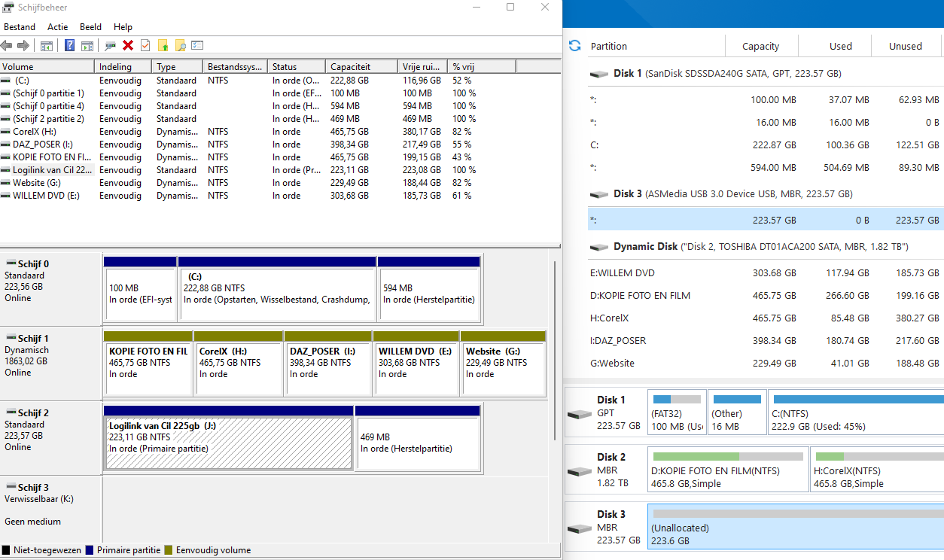Sort volumes by the Capaciteit column header
Screen dimensions: 944x560
[360, 67]
